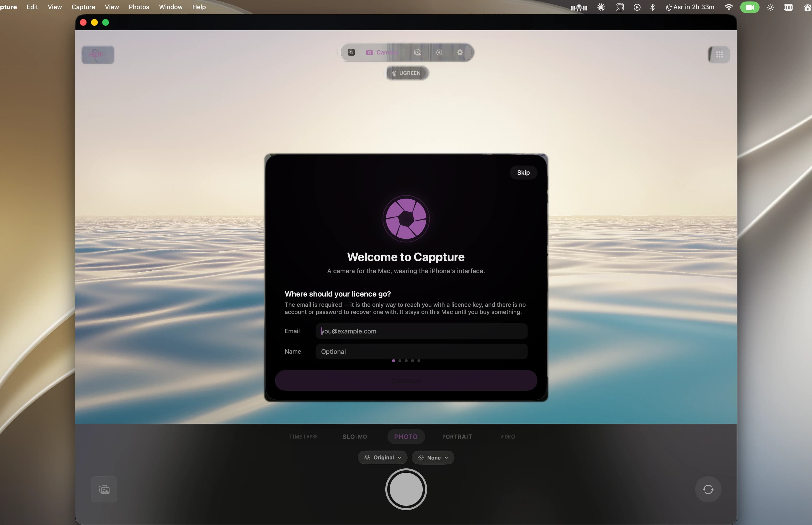812x525 pixels.
Task: Open the Photos menu
Action: pos(139,7)
